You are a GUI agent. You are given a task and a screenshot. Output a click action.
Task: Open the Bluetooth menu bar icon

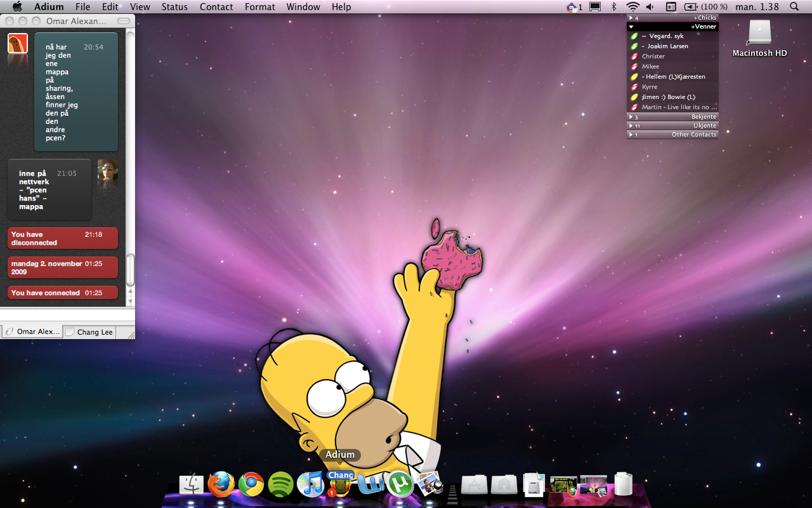pyautogui.click(x=613, y=7)
